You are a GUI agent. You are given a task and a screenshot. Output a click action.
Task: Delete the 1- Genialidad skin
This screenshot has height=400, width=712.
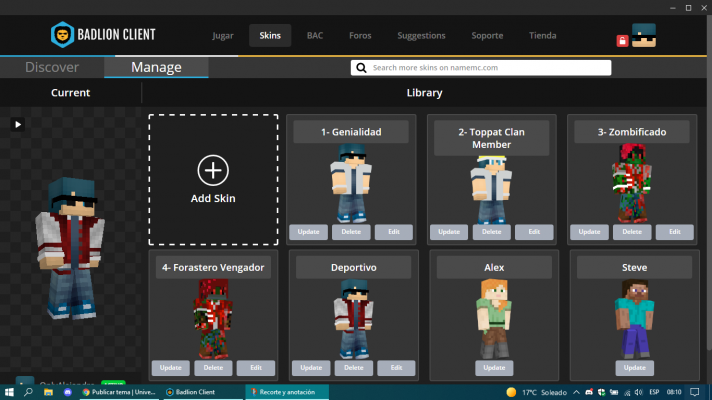tap(351, 232)
